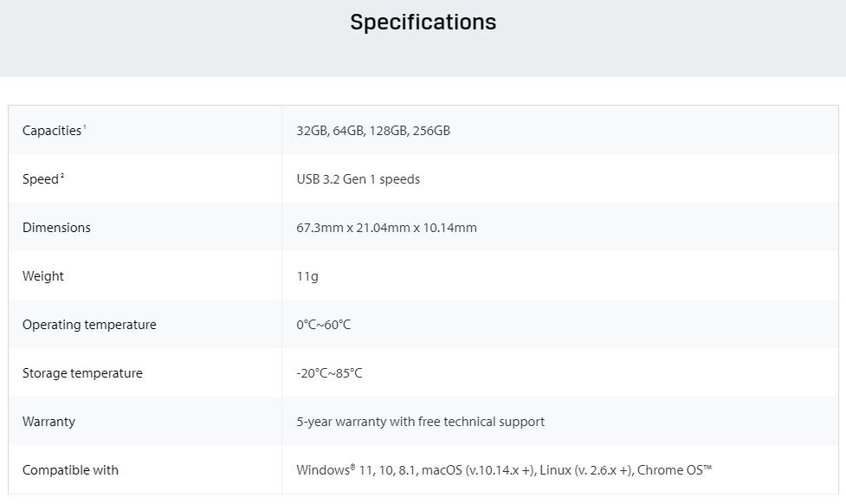Open footnote 2 next to Speed
The height and width of the screenshot is (504, 846).
tap(62, 176)
